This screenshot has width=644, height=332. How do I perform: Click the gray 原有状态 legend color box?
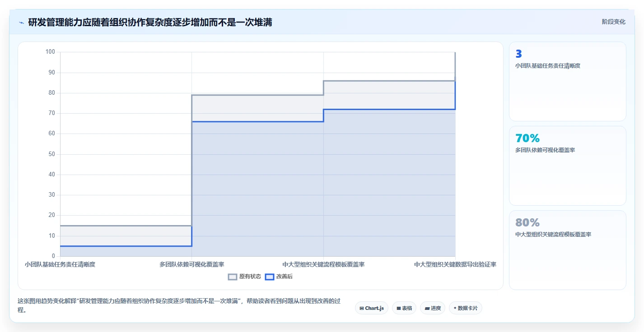click(233, 277)
